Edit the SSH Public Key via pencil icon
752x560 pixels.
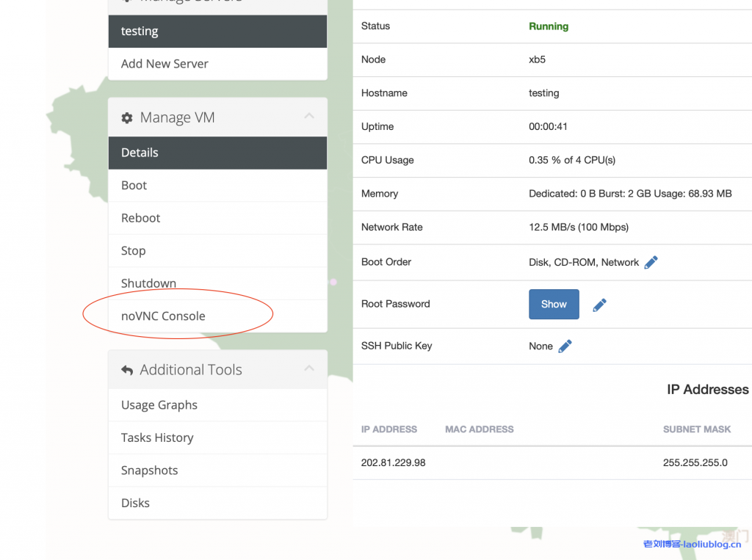[x=563, y=346]
